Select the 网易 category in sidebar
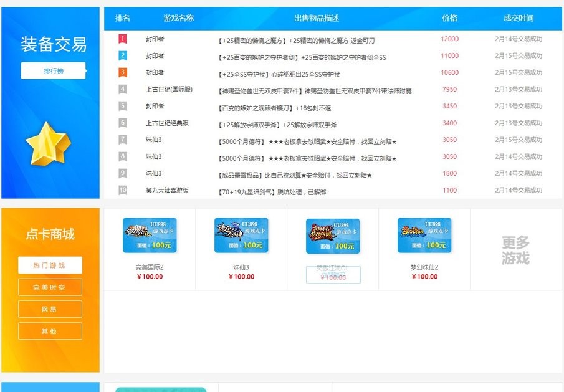The image size is (564, 392). pos(50,308)
